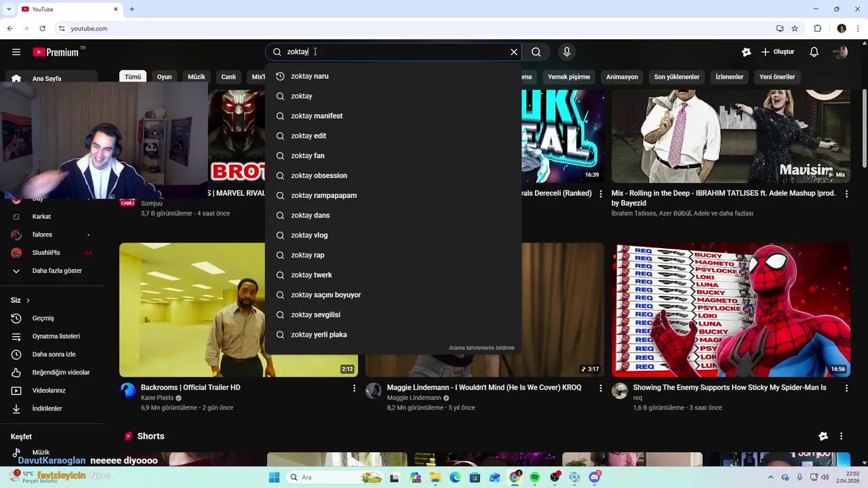Screen dimensions: 868x488
Task: Select the Son yüklenenler chip
Action: point(677,77)
